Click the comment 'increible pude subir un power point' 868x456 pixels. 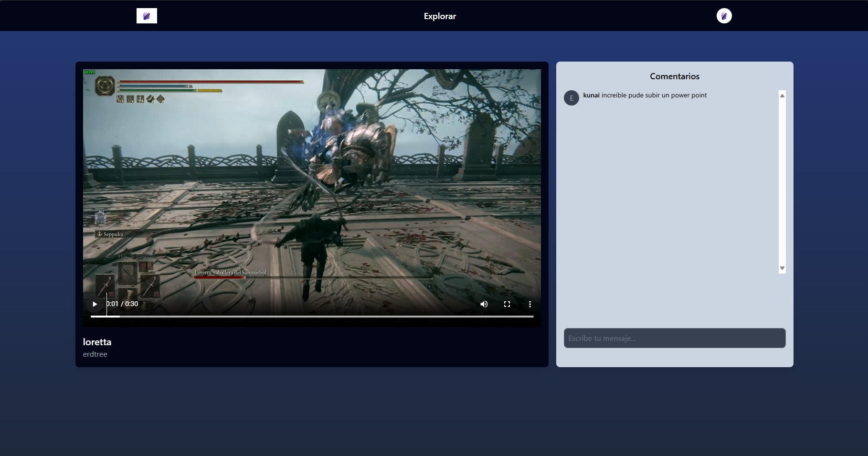click(654, 95)
